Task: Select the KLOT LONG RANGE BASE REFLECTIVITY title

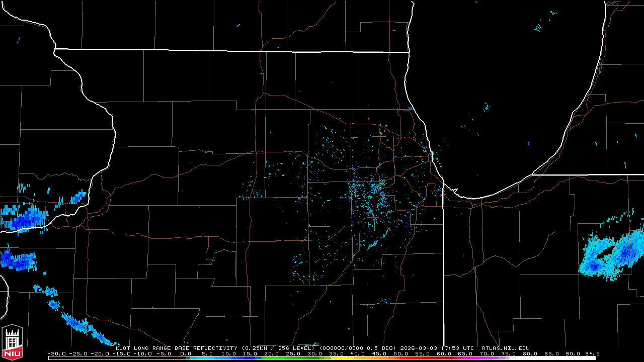Action: [176, 348]
